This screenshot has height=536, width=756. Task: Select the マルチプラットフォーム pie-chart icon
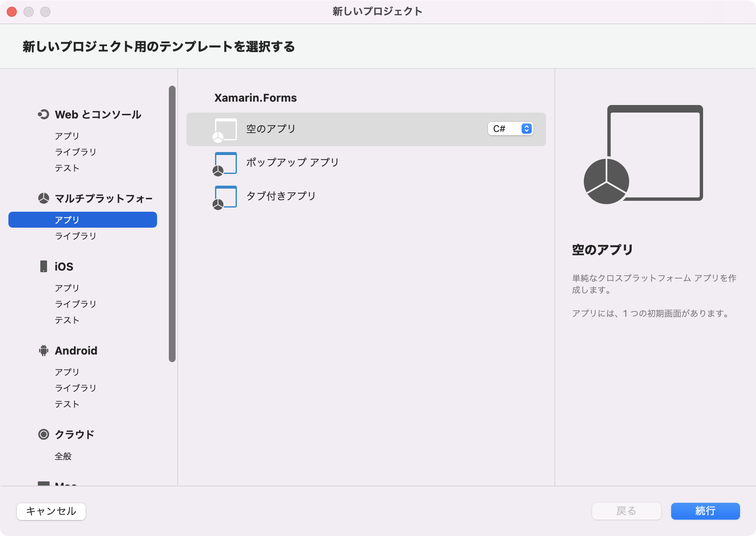(x=44, y=198)
